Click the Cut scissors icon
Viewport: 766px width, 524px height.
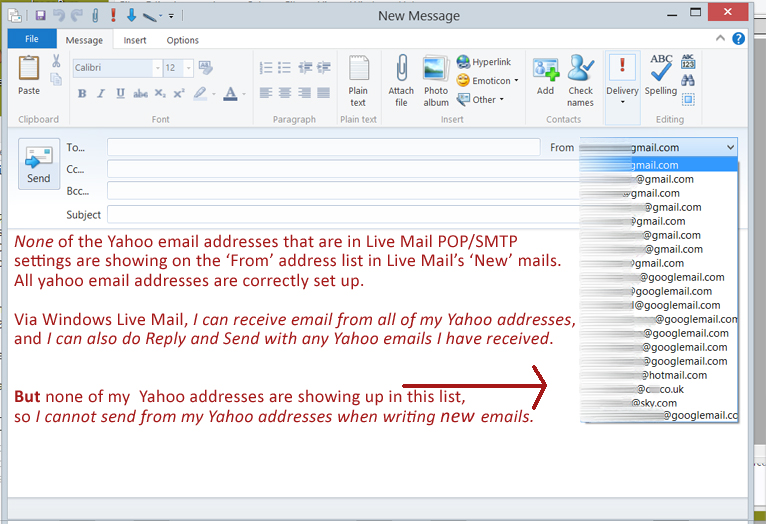(x=56, y=61)
